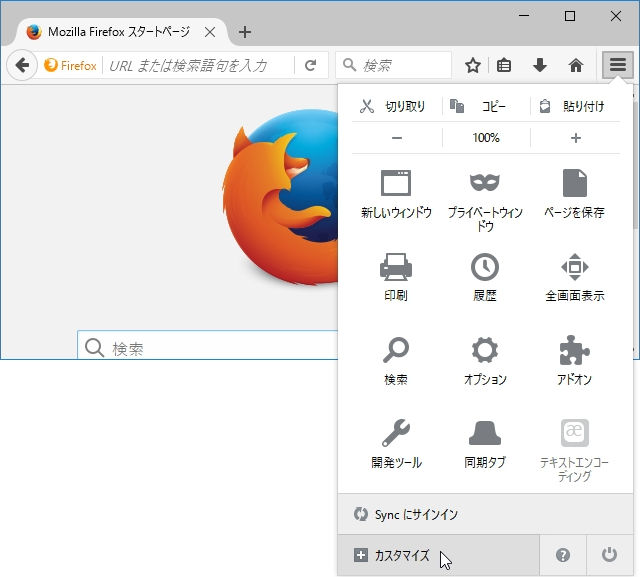Toggle 全画面表示 (full screen)
This screenshot has height=577, width=640.
click(x=575, y=277)
